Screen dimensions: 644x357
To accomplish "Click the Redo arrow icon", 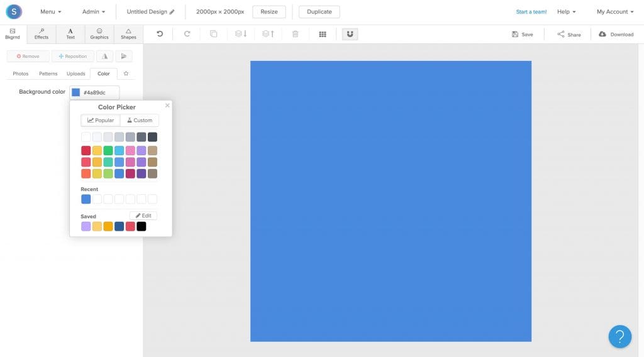I will coord(187,34).
